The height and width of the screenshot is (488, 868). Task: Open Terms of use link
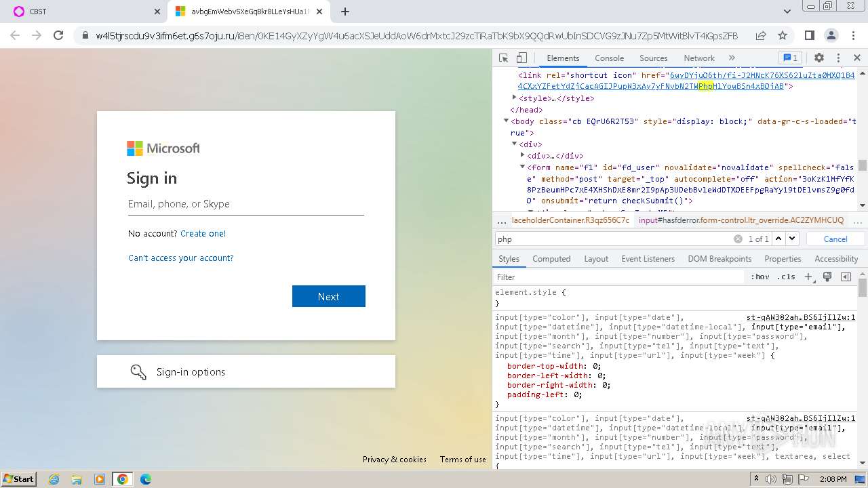[x=463, y=459]
